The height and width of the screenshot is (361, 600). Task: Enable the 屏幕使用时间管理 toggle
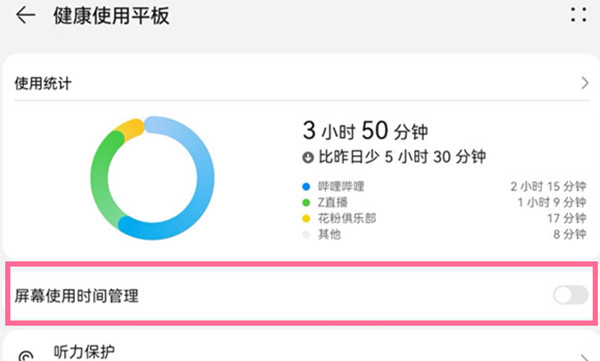click(571, 295)
